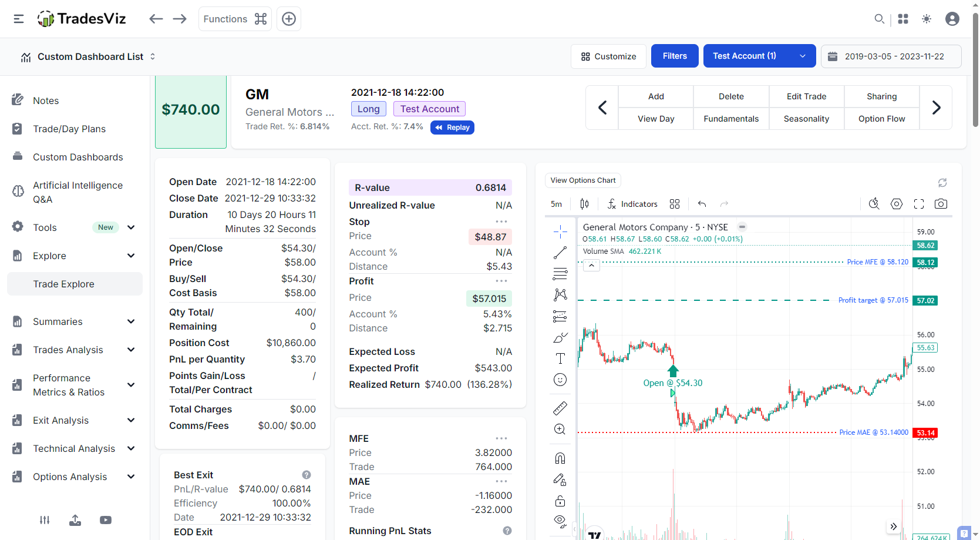This screenshot has height=540, width=980.
Task: Open Trade/Day Plans in the sidebar
Action: (x=69, y=129)
